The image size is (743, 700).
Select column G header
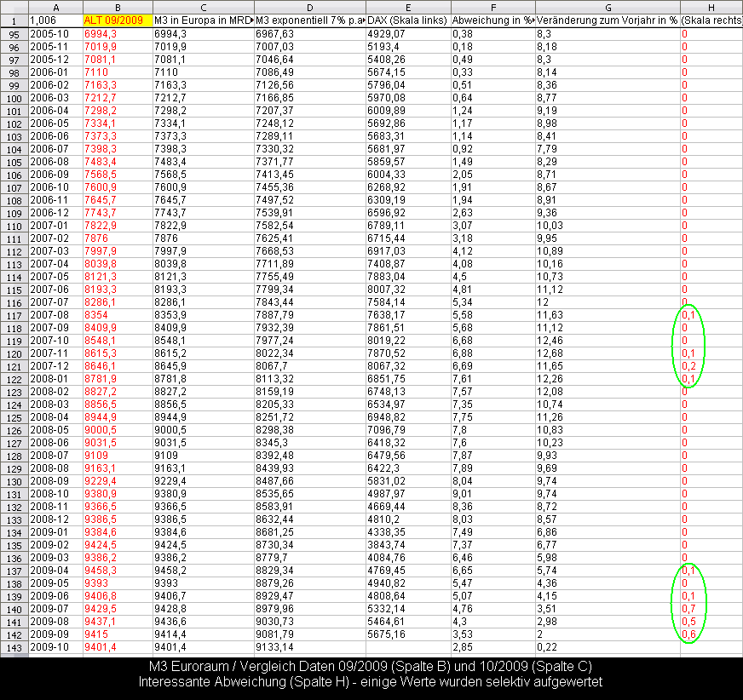coord(608,7)
